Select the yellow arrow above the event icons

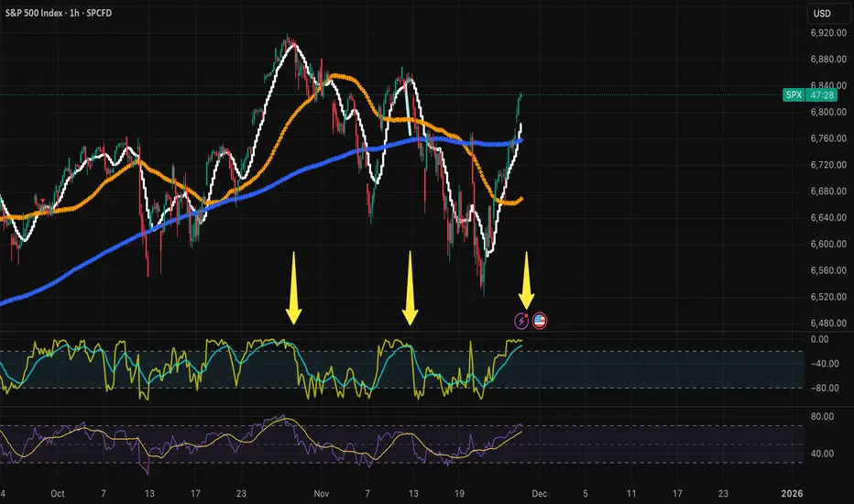tap(526, 280)
